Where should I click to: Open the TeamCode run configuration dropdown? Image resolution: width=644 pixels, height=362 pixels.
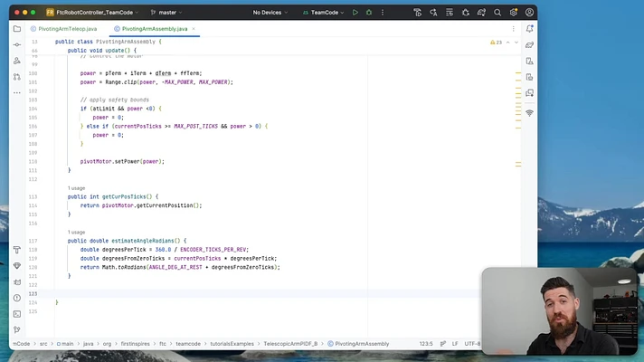click(323, 13)
